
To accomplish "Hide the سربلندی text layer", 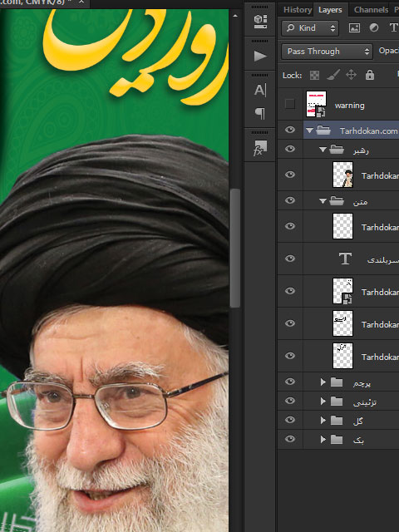I will point(290,259).
